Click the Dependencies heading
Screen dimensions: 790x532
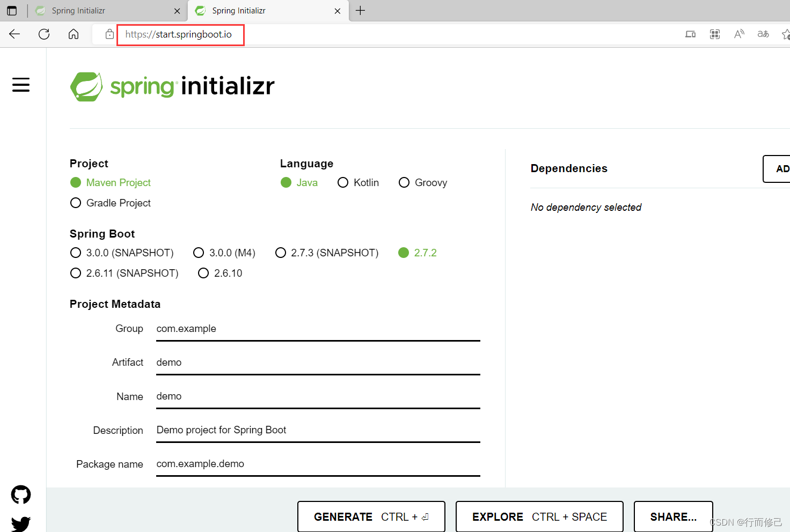click(x=569, y=168)
